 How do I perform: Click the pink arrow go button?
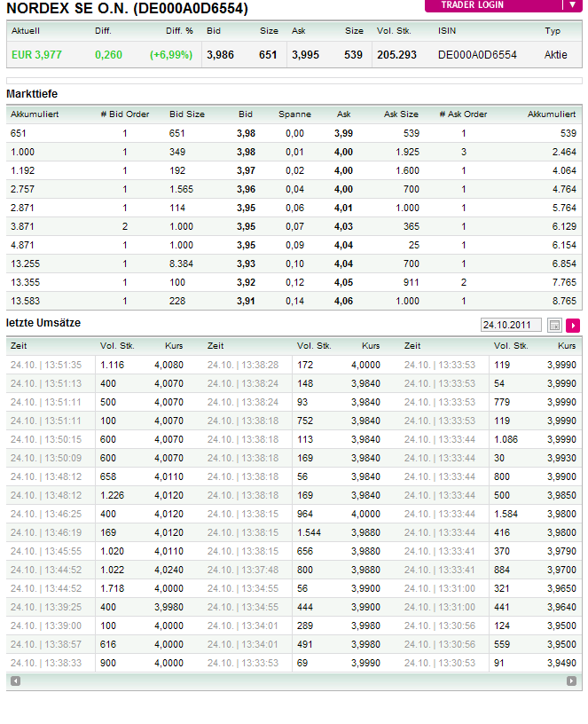click(573, 326)
